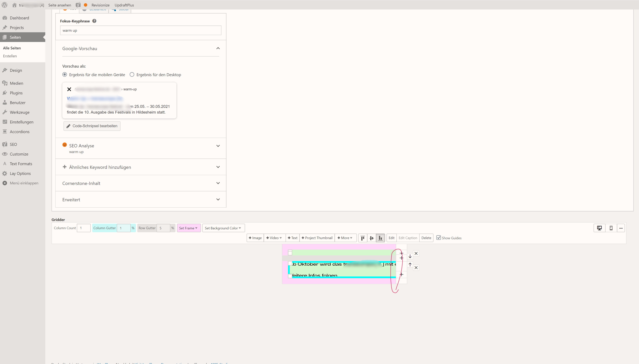Open the three-dots options button in Gridder
This screenshot has height=364, width=639.
click(621, 228)
